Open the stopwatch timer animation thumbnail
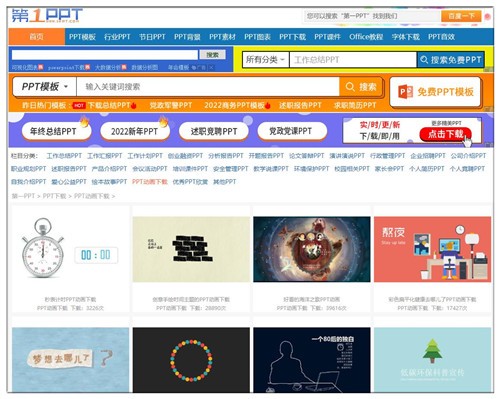Viewport: 500px width, 399px height. point(70,249)
